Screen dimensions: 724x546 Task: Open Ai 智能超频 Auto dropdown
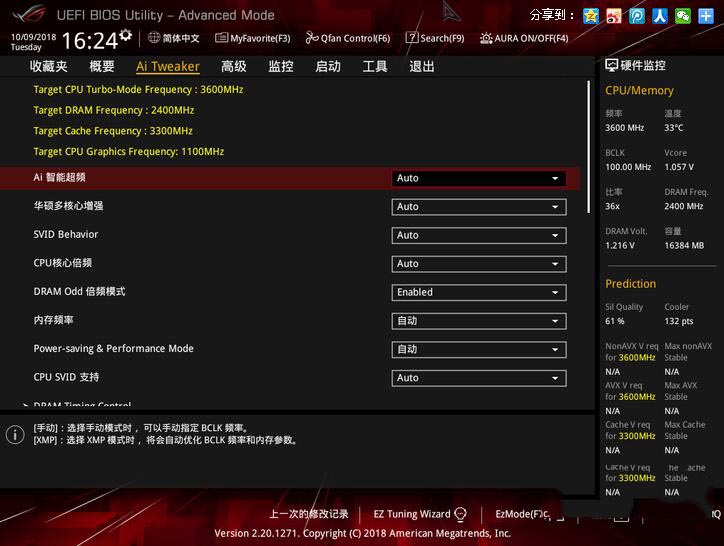click(479, 178)
